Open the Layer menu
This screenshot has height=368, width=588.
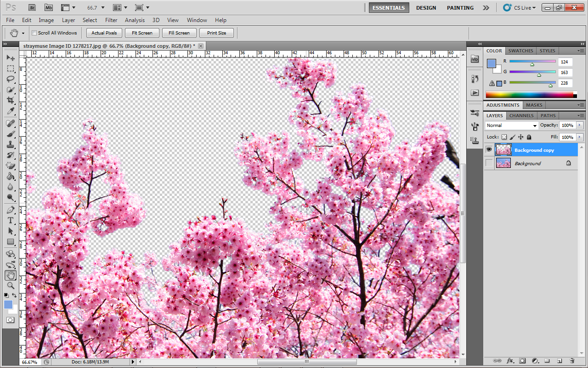[68, 20]
